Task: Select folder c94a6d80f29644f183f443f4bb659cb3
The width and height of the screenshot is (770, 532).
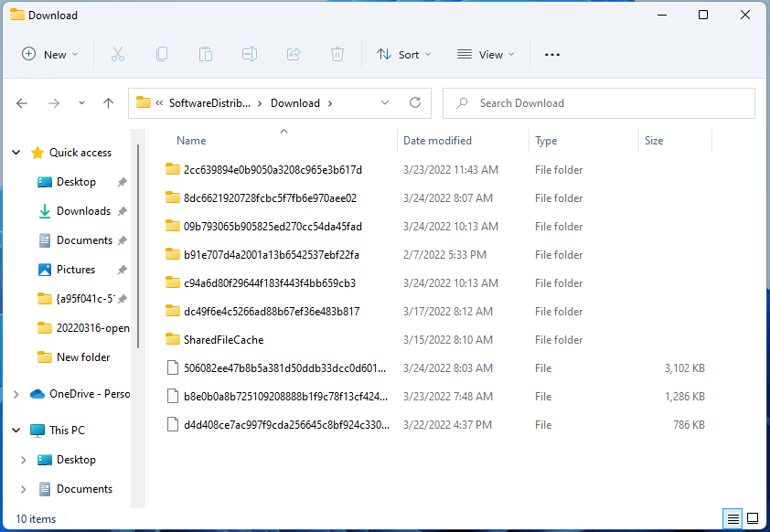Action: (270, 283)
